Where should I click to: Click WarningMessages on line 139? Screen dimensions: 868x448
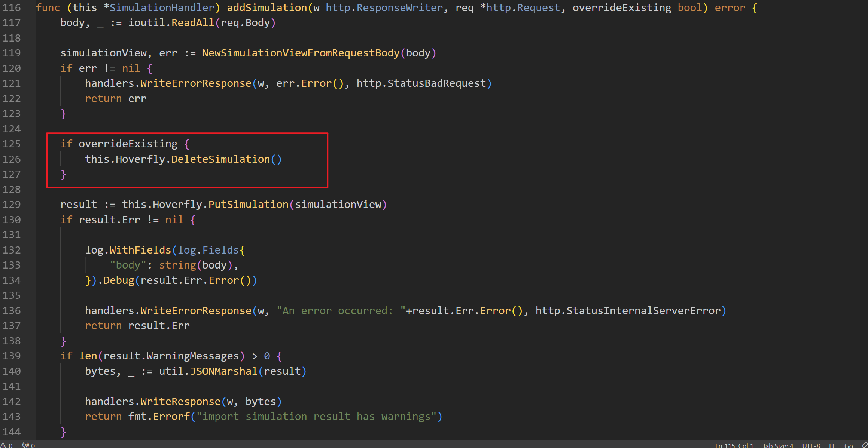pyautogui.click(x=193, y=356)
